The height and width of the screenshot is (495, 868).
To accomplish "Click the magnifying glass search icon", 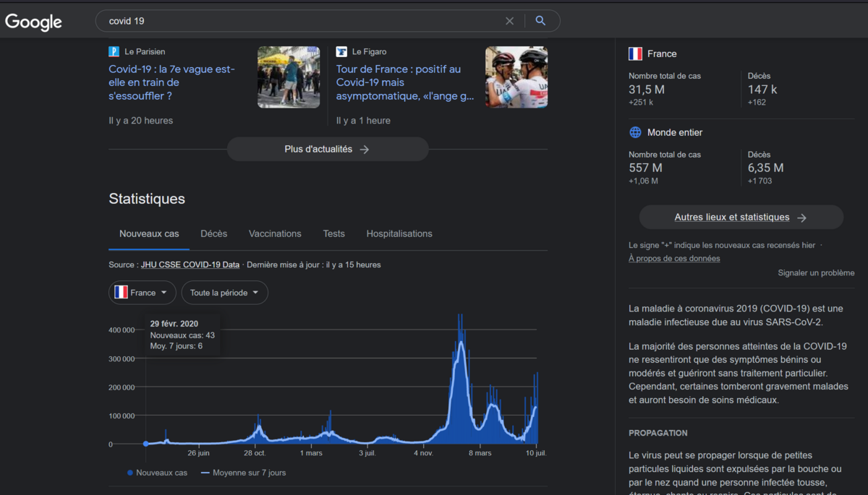I will click(540, 21).
